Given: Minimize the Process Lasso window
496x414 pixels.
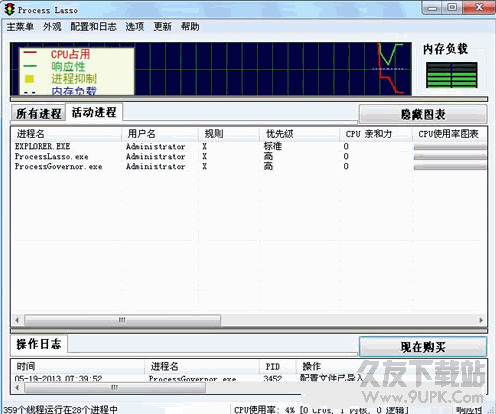Looking at the screenshot, I should [x=432, y=7].
